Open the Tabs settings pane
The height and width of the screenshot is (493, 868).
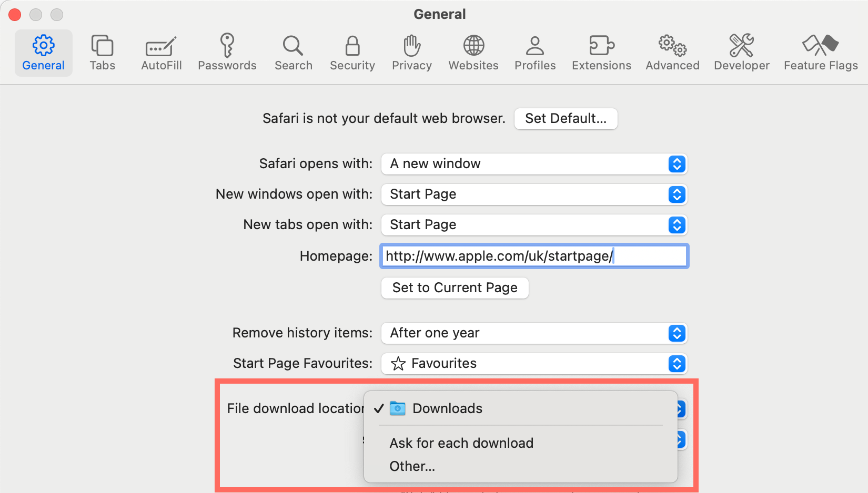pos(102,53)
